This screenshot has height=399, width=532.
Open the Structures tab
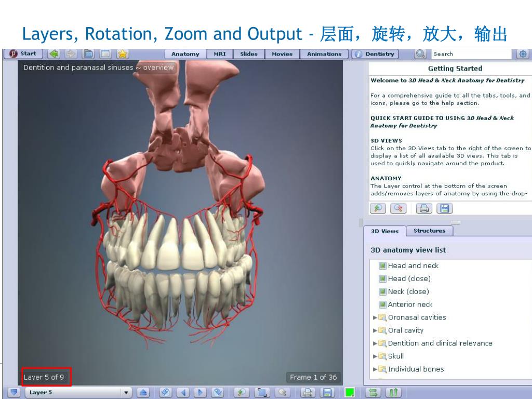(x=429, y=231)
